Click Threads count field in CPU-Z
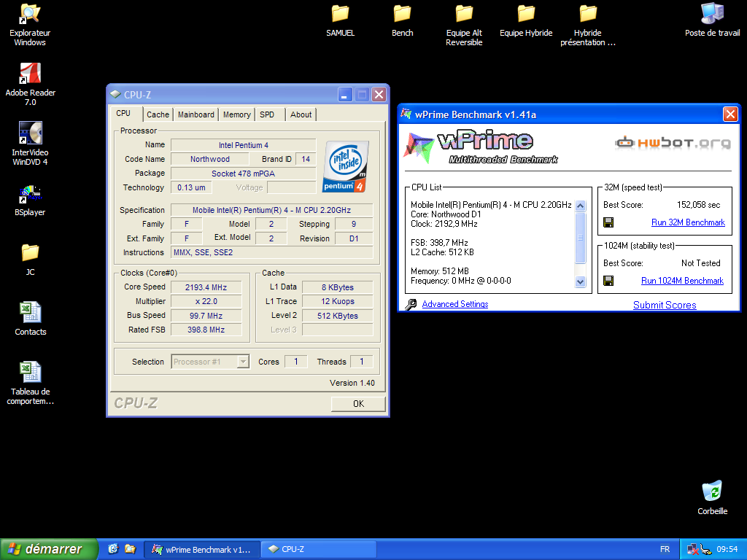 point(361,362)
